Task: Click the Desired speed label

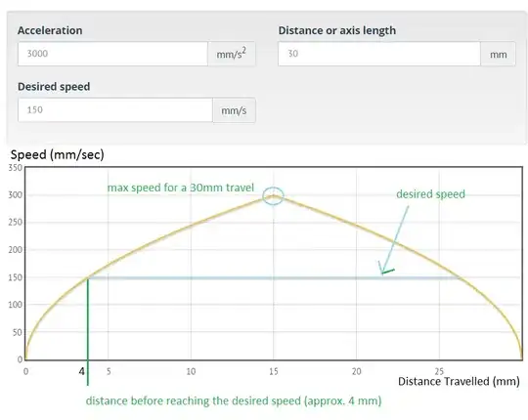Action: click(54, 87)
